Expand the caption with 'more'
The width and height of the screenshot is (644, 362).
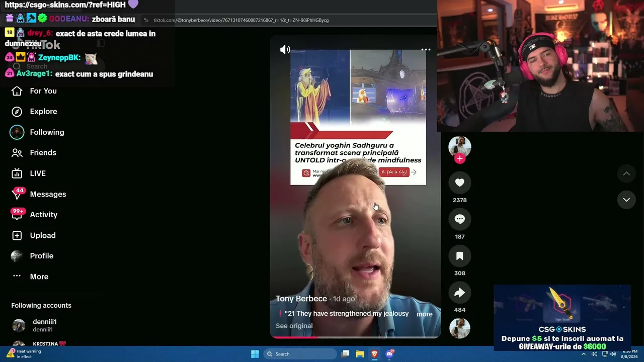(425, 314)
